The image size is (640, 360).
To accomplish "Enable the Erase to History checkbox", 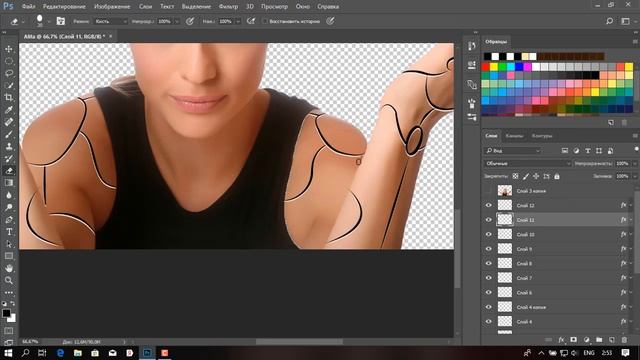I will click(x=264, y=21).
